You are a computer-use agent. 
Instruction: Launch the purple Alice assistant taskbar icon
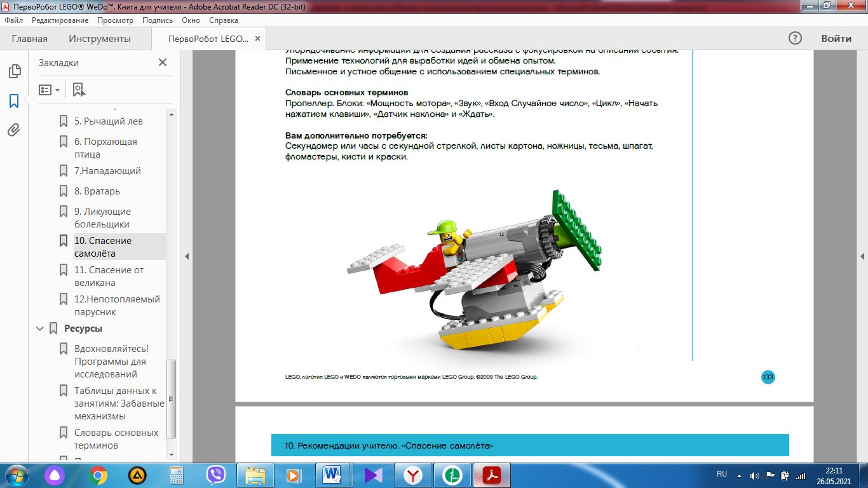pos(54,475)
